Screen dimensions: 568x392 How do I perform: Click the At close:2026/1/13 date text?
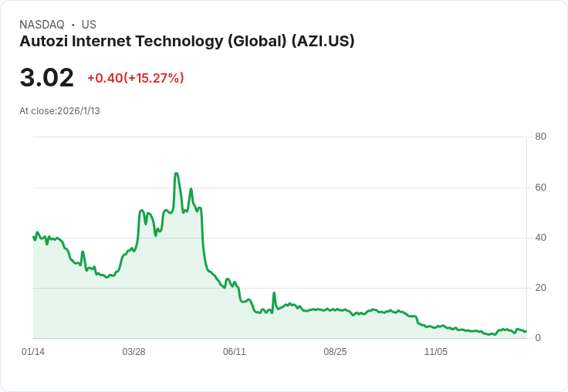[59, 111]
